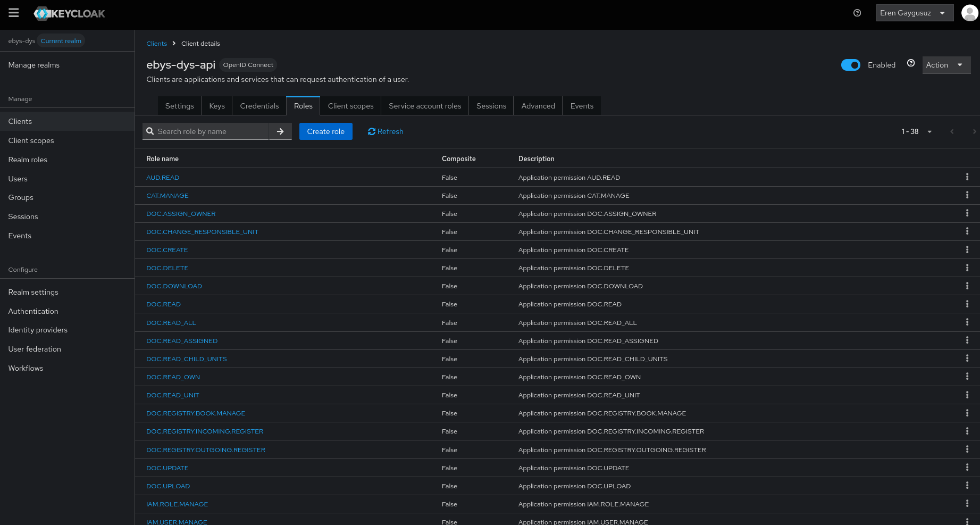Viewport: 980px width, 525px height.
Task: Open kebab menu for DOC.CHANGE_RESPONSIBLE_UNIT row
Action: pyautogui.click(x=967, y=231)
